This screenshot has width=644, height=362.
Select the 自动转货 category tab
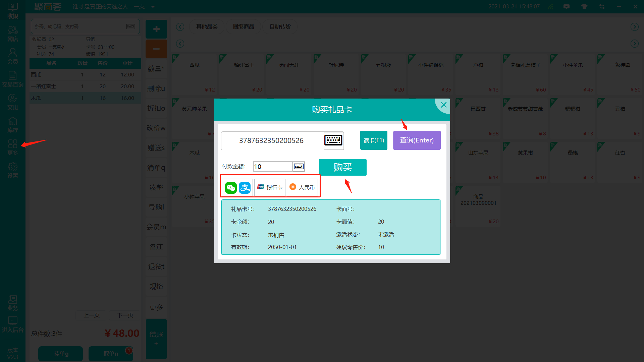click(280, 26)
